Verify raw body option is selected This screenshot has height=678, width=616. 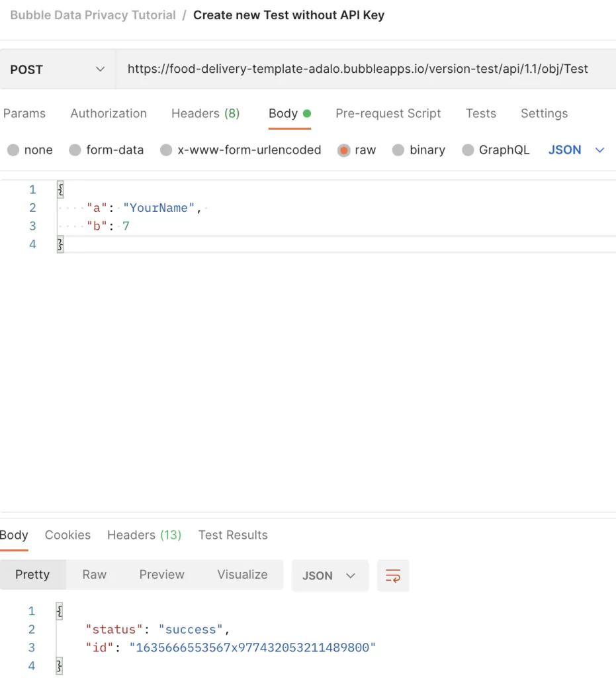click(357, 150)
